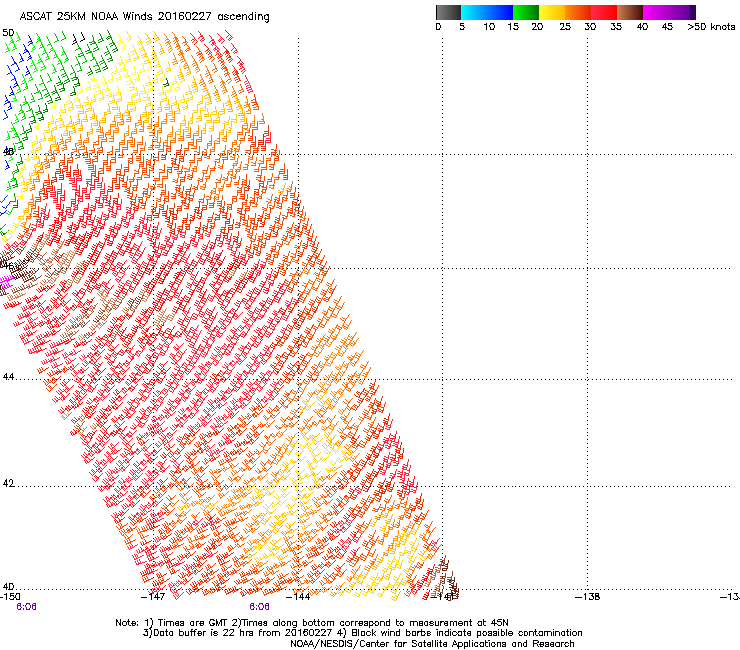The width and height of the screenshot is (740, 650).
Task: Click the NOAA/NESDIS Center credit line
Action: point(432,644)
